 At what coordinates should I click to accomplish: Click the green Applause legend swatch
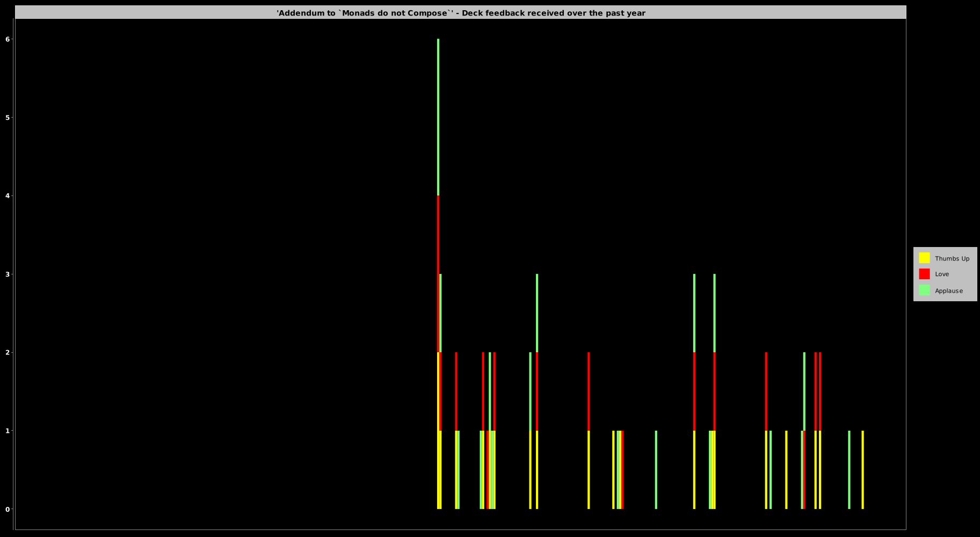924,290
